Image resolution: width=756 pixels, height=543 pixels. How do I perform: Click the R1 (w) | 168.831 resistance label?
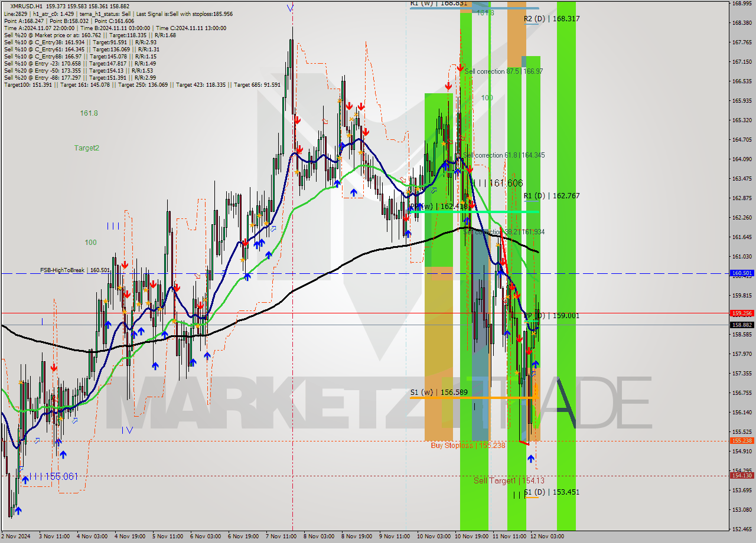click(439, 4)
